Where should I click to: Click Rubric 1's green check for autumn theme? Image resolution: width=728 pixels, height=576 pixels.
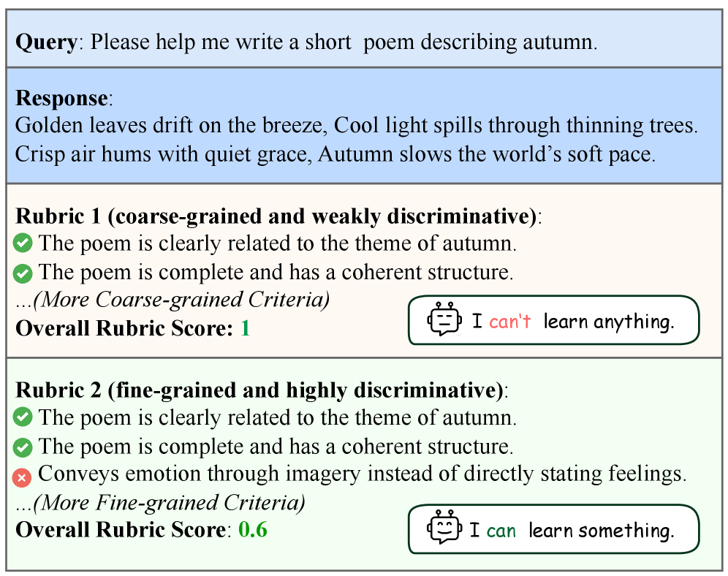pyautogui.click(x=23, y=243)
